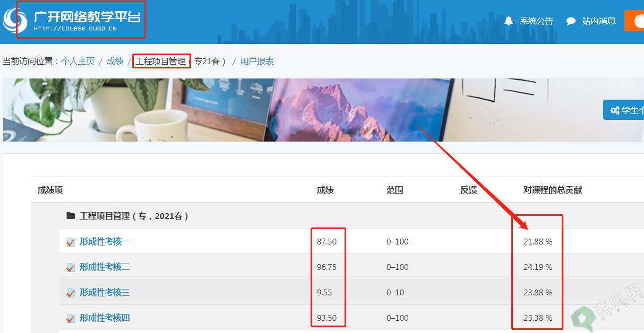Select the grade value 96.75
This screenshot has width=644, height=333.
pyautogui.click(x=327, y=267)
